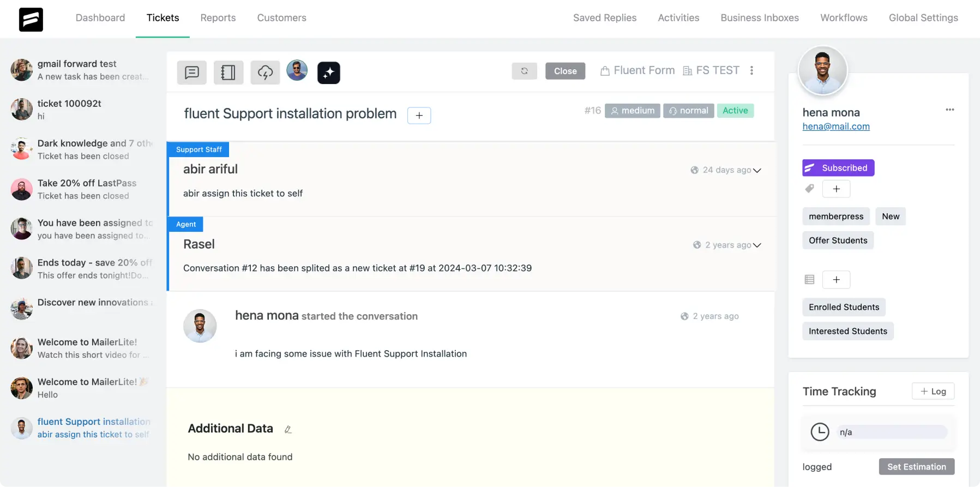Click the Enrolled Students list chip
Viewport: 980px width, 487px height.
pos(844,308)
